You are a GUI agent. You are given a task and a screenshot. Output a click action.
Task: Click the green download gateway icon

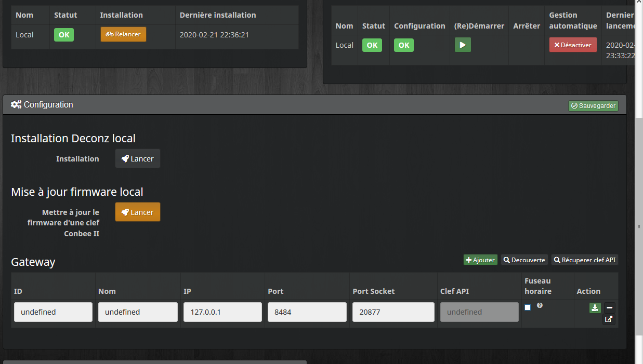pos(595,307)
